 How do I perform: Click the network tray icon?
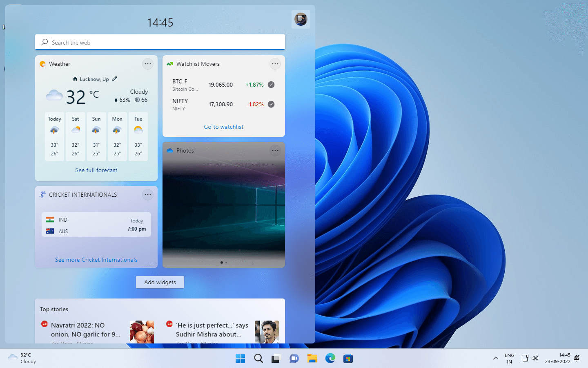pyautogui.click(x=525, y=359)
